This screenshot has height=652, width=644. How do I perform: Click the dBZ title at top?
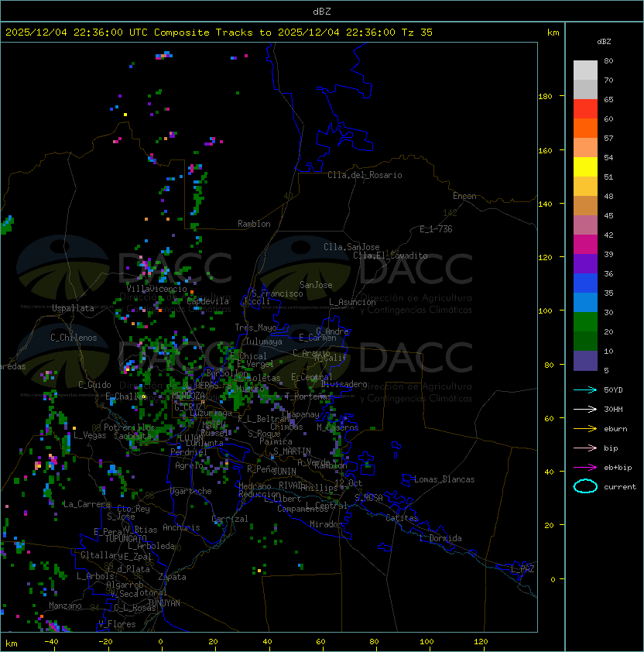pyautogui.click(x=322, y=12)
